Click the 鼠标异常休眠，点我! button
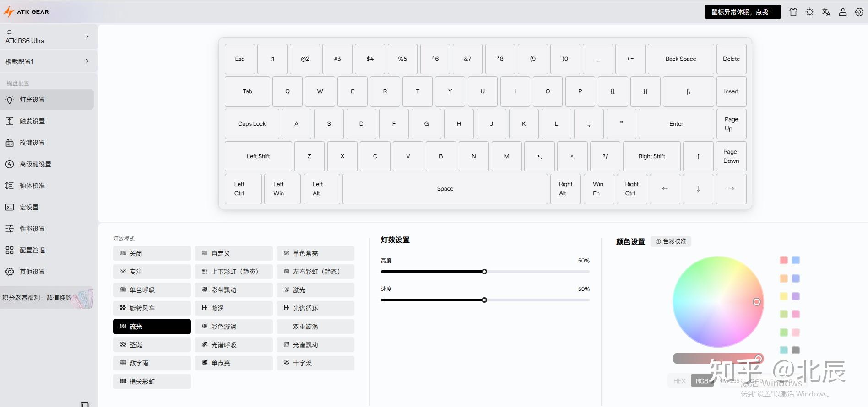The image size is (868, 407). point(743,12)
